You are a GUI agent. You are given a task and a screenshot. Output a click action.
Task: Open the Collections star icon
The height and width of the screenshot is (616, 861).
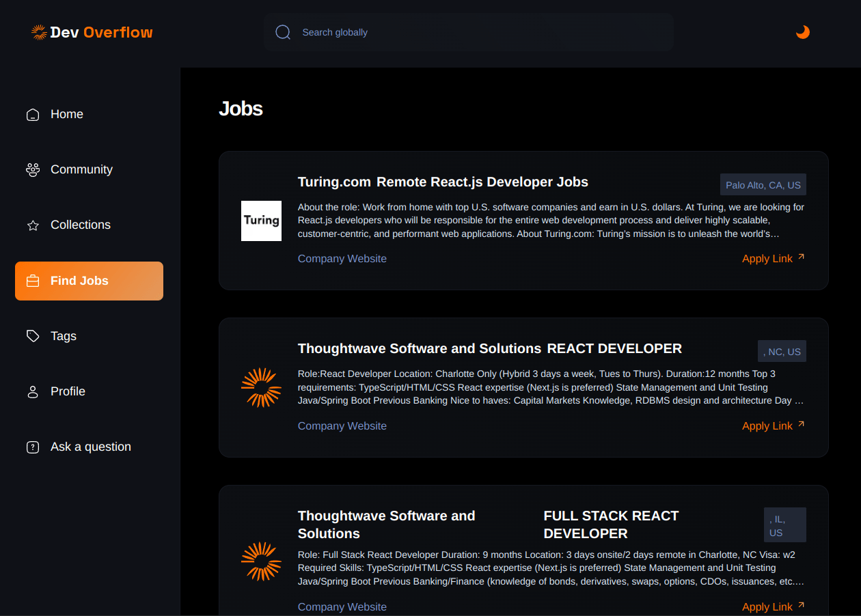[33, 225]
